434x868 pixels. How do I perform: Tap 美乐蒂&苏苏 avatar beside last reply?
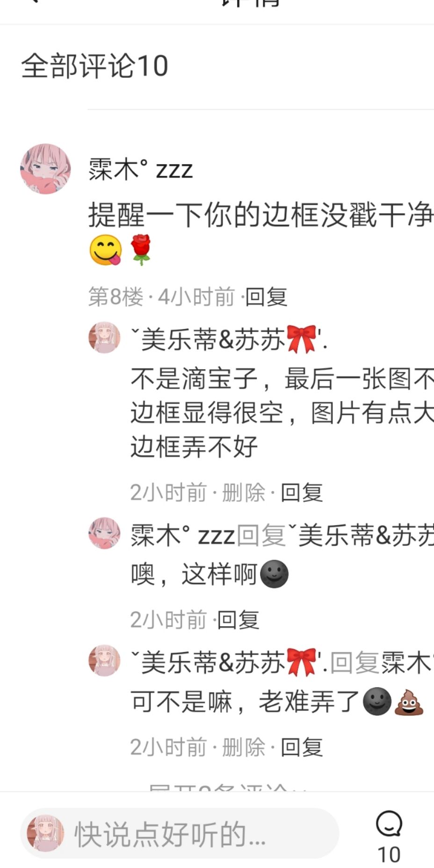104,660
